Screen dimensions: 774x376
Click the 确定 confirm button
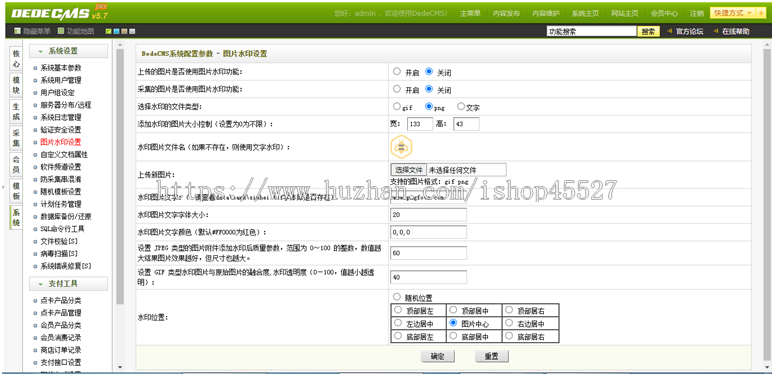pos(438,356)
